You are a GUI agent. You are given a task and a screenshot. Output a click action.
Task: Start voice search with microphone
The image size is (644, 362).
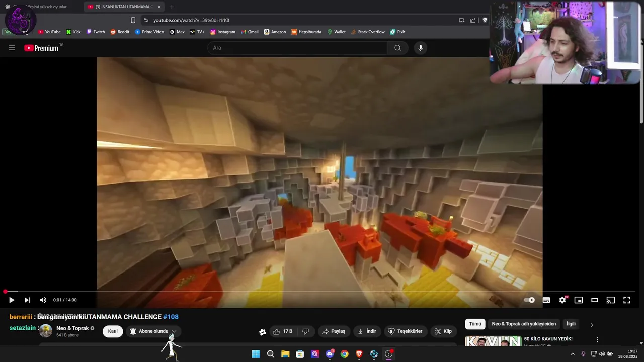[421, 48]
